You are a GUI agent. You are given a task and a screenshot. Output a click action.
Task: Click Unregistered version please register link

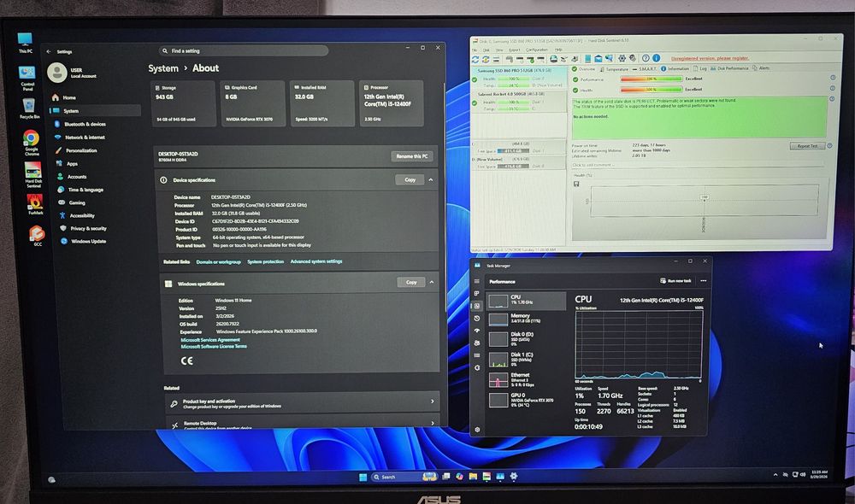(710, 58)
